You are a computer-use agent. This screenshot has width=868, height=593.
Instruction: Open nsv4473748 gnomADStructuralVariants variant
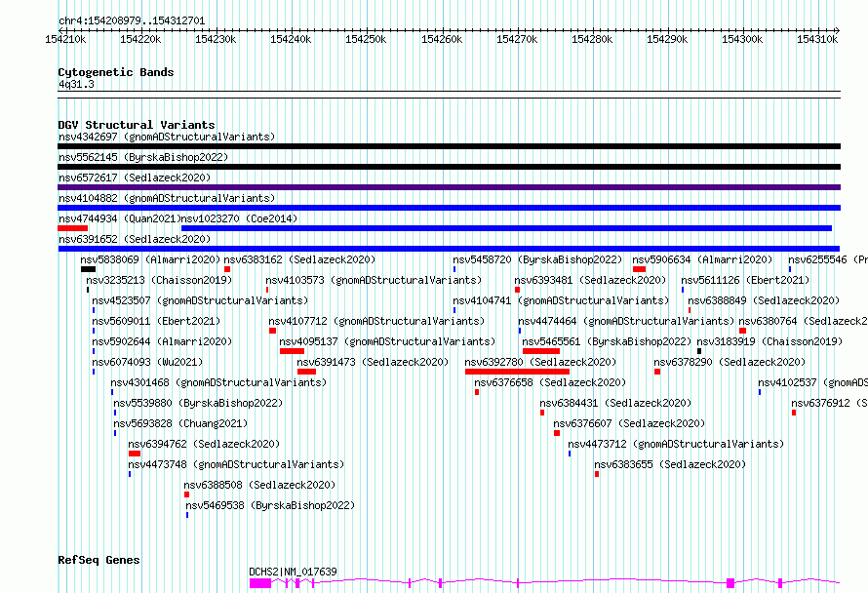click(x=236, y=464)
